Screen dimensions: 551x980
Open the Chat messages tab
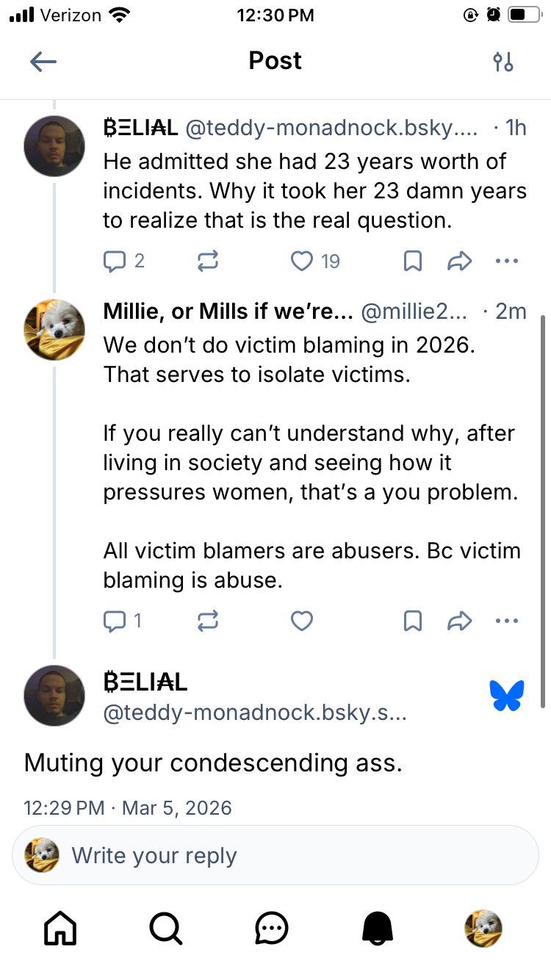272,929
